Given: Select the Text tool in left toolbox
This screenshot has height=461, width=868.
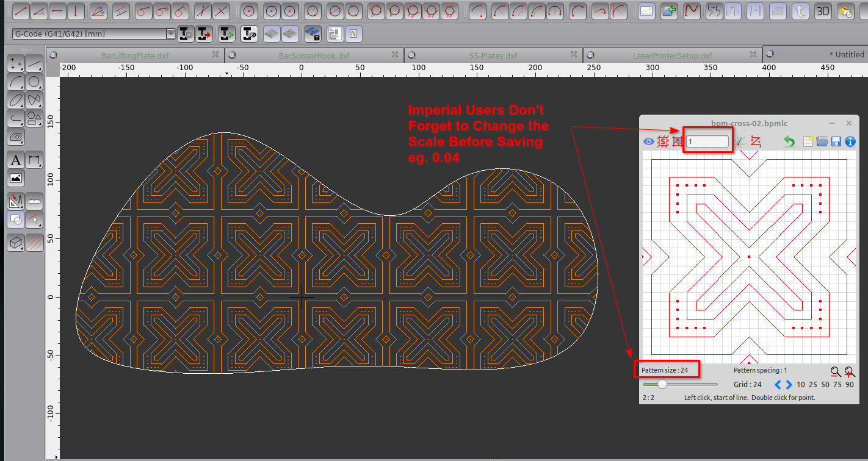Looking at the screenshot, I should 16,160.
